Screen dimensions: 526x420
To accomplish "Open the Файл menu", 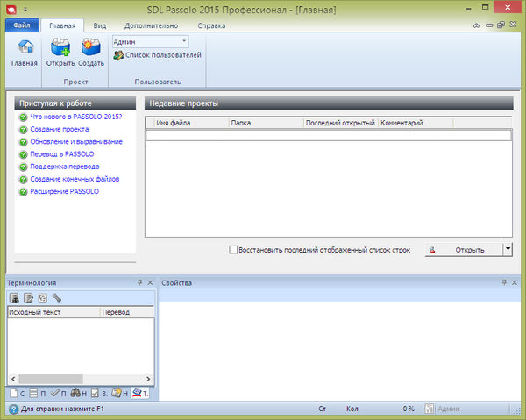I will coord(23,25).
